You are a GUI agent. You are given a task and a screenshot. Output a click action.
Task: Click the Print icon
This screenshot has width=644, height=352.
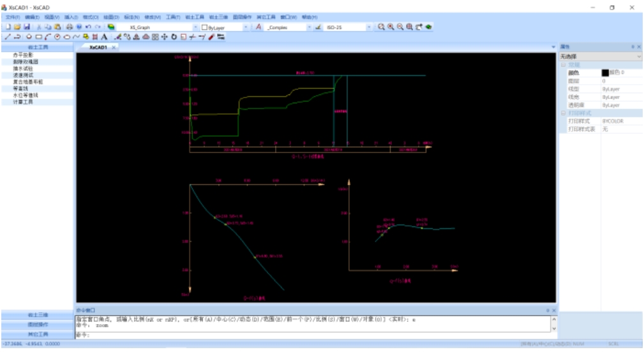[x=70, y=27]
